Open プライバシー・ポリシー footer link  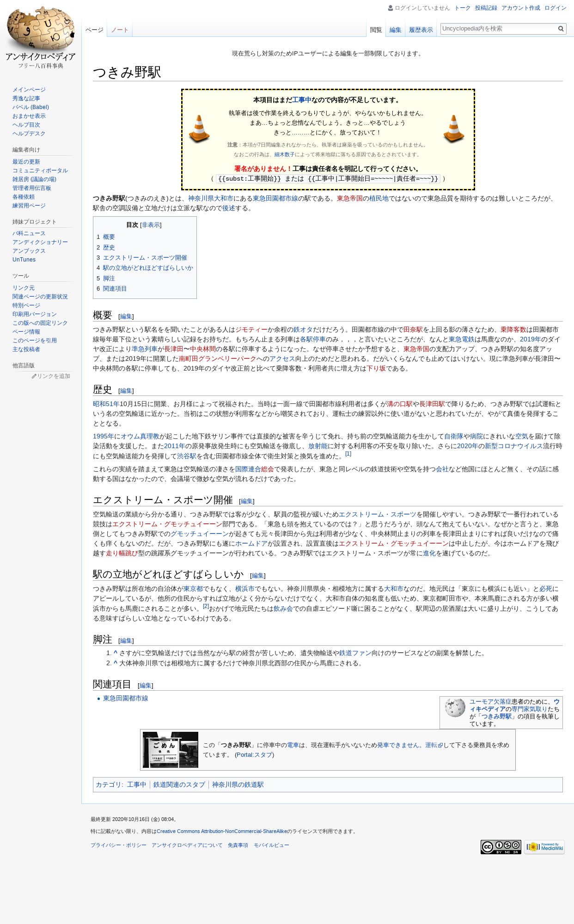(118, 845)
